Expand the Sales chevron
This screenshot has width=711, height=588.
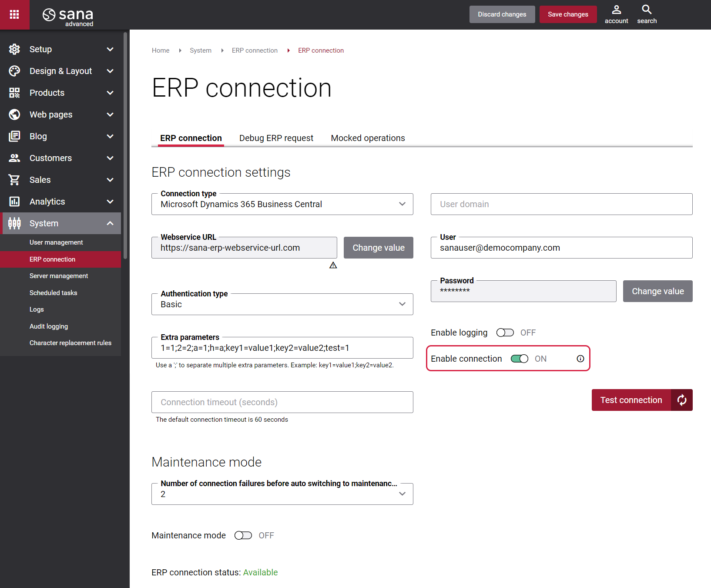pos(110,180)
